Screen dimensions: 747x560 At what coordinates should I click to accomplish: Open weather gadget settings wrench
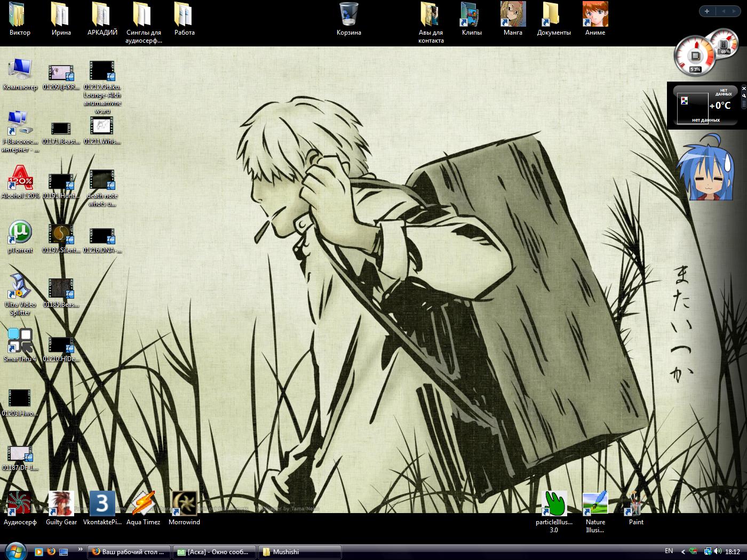744,96
